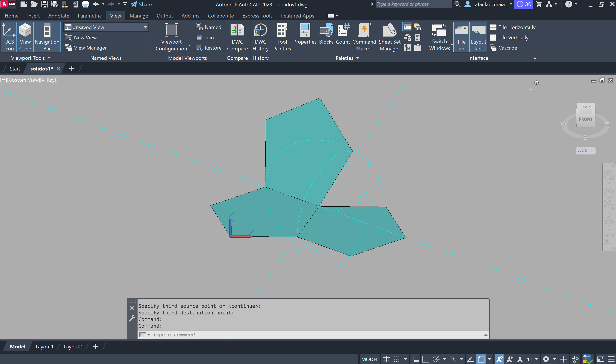Switch to the Annotate ribbon tab

pyautogui.click(x=59, y=16)
